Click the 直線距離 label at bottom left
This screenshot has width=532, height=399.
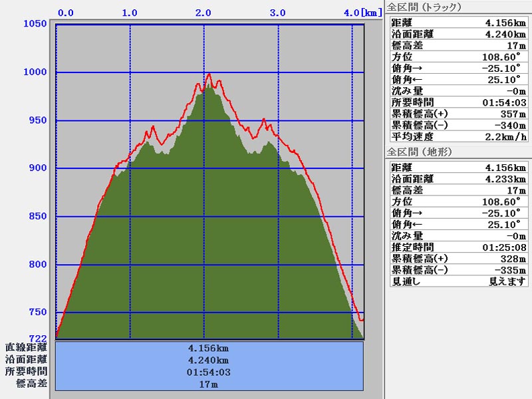click(x=26, y=348)
